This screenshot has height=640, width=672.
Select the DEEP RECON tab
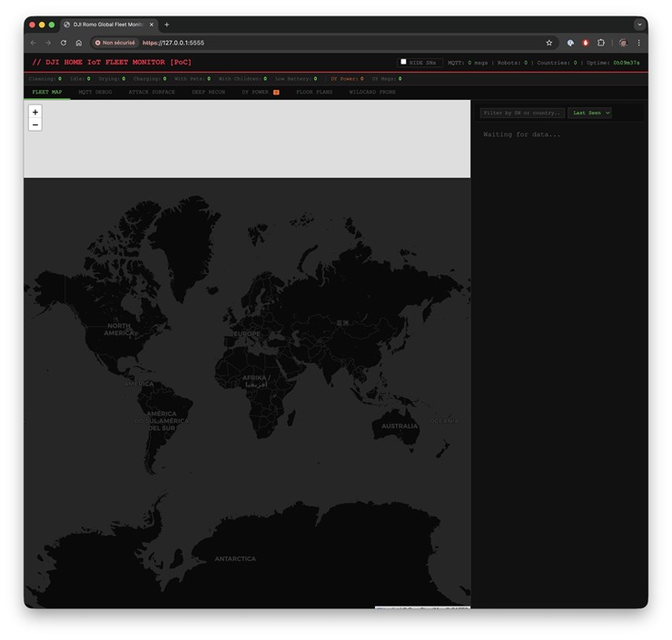208,93
